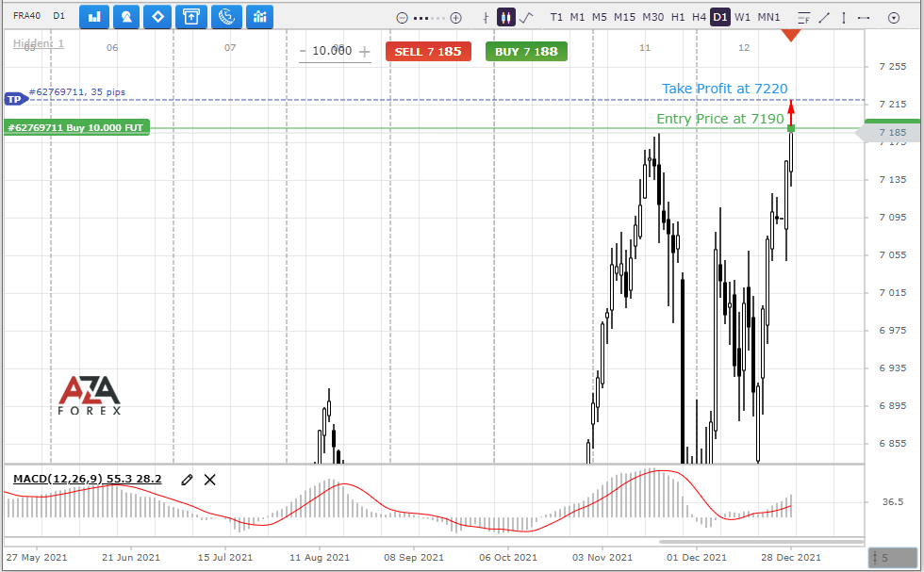Click the D1 label next to FRA40
The width and height of the screenshot is (924, 572).
pos(58,16)
